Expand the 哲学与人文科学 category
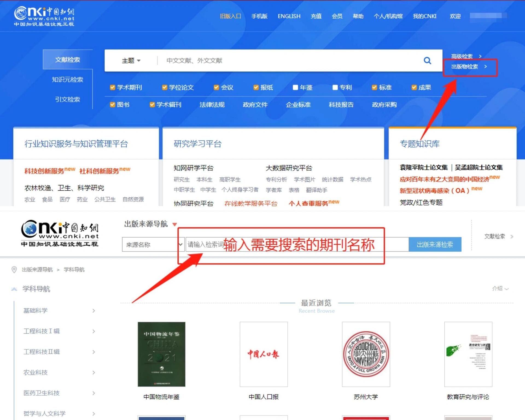This screenshot has height=420, width=525. click(94, 414)
